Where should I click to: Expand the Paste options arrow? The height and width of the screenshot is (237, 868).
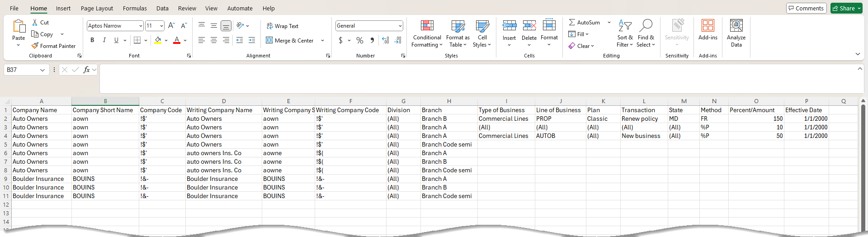(19, 45)
